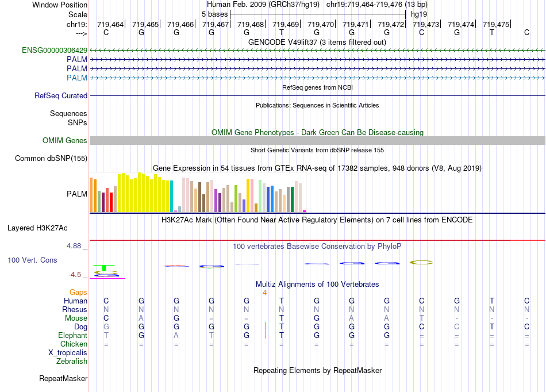Click the RepeatMasker track label
Image resolution: width=546 pixels, height=392 pixels.
click(63, 378)
